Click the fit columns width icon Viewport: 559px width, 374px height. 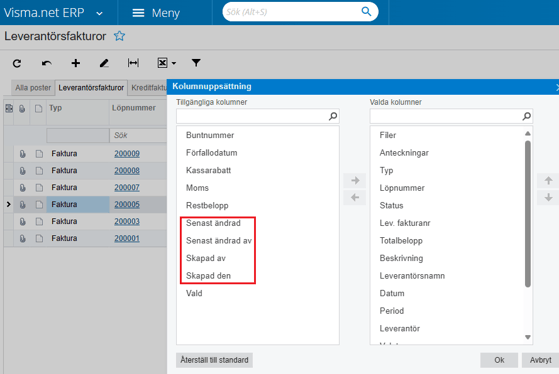[x=133, y=63]
